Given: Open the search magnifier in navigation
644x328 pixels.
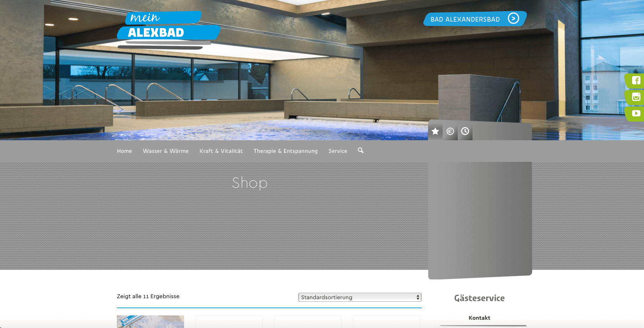Looking at the screenshot, I should pos(361,150).
